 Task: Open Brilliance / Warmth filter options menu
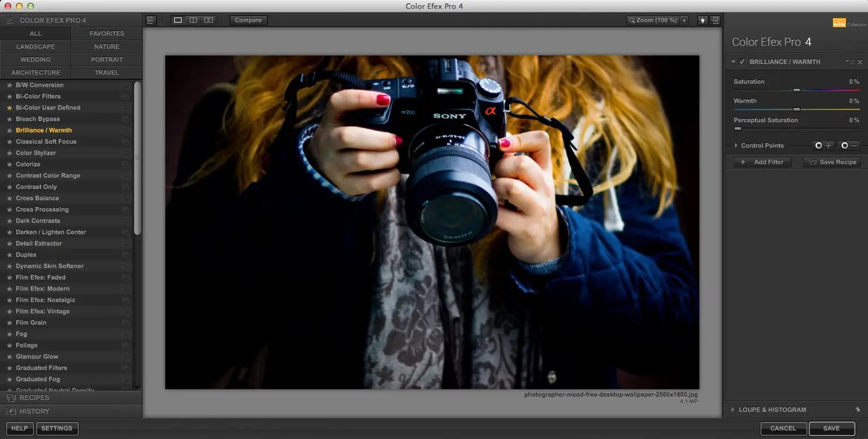coord(850,62)
